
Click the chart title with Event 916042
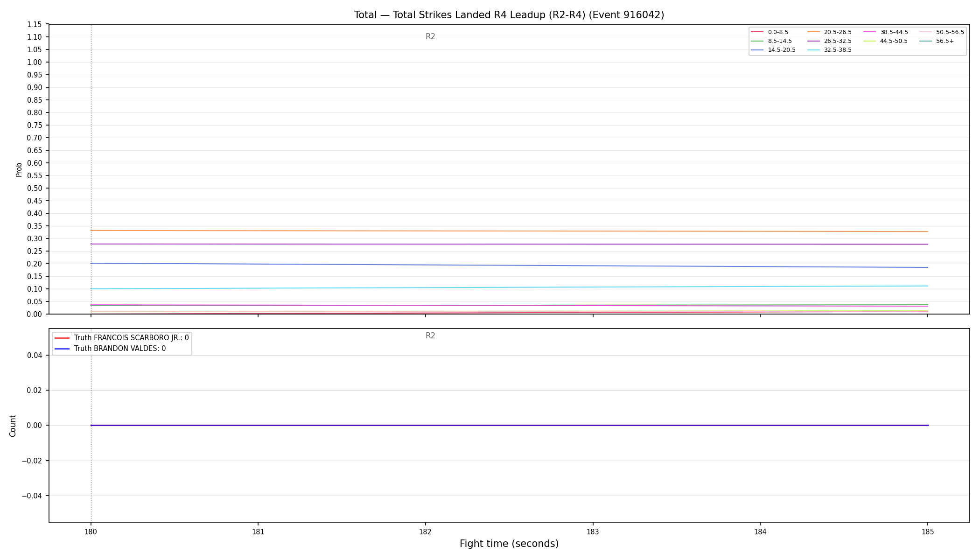[x=509, y=15]
